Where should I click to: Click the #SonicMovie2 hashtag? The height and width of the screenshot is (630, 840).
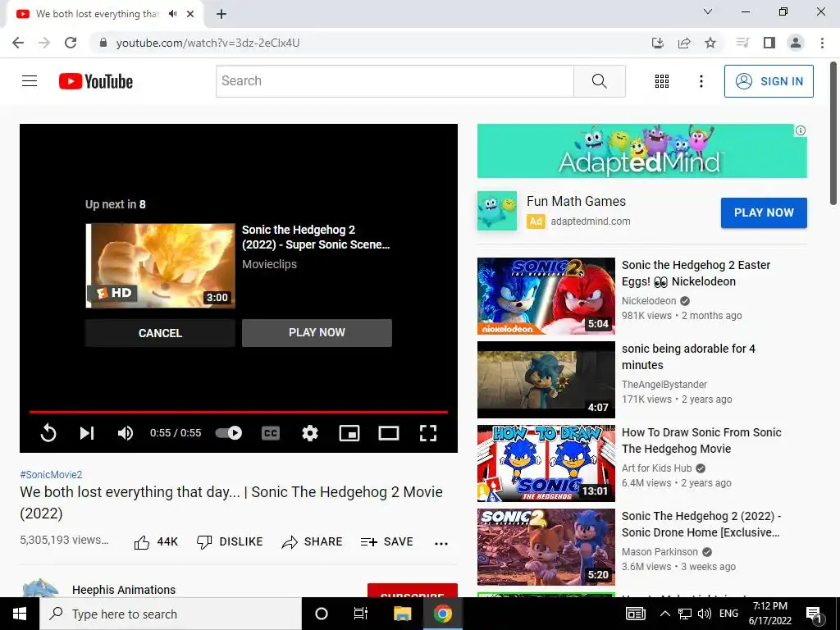click(x=51, y=475)
